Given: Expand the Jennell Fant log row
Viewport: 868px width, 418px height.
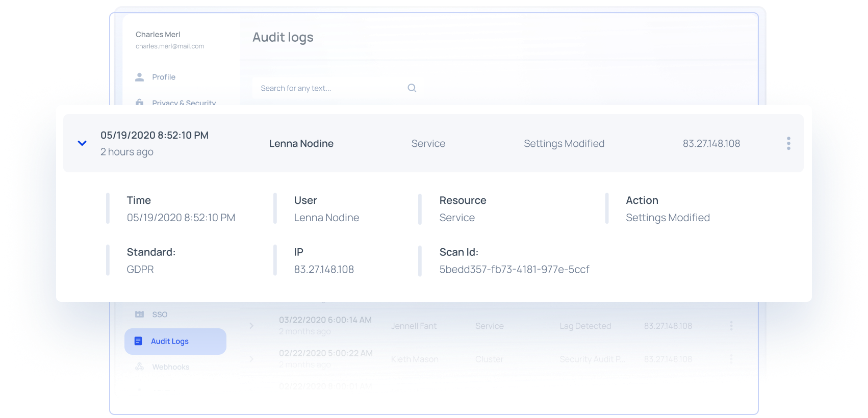Looking at the screenshot, I should 251,326.
